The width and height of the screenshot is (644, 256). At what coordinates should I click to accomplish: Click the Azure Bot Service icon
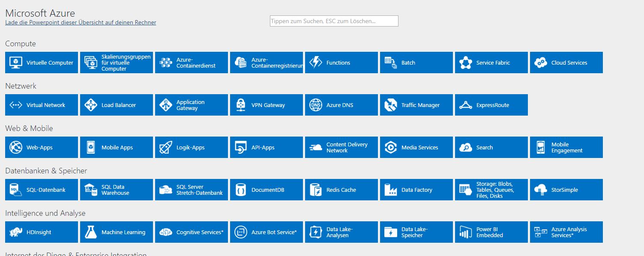pyautogui.click(x=241, y=232)
